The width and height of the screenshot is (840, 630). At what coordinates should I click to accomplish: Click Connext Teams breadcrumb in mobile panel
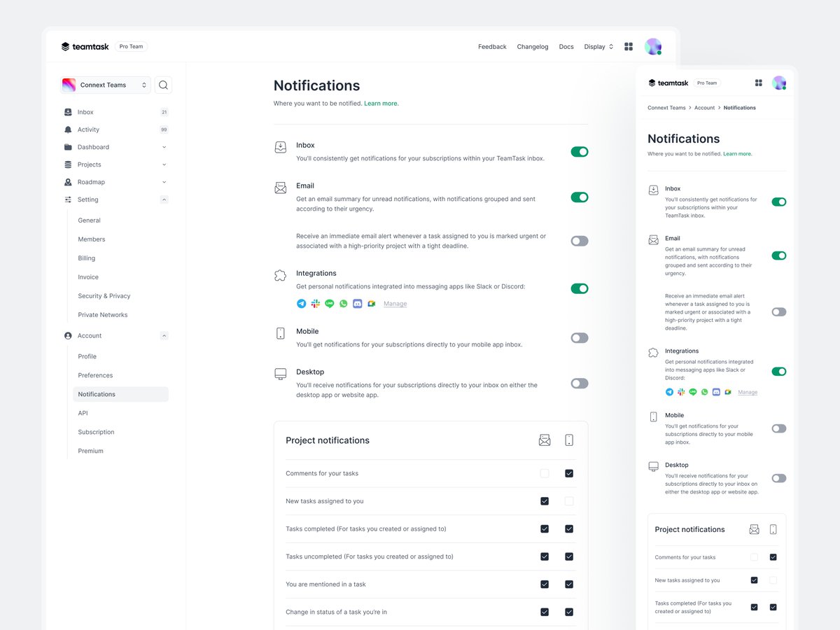[x=666, y=108]
